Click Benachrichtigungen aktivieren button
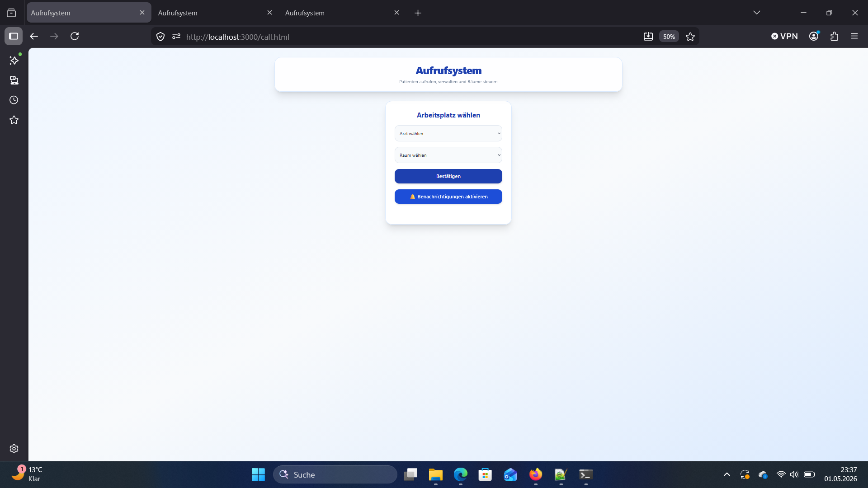 pyautogui.click(x=448, y=197)
